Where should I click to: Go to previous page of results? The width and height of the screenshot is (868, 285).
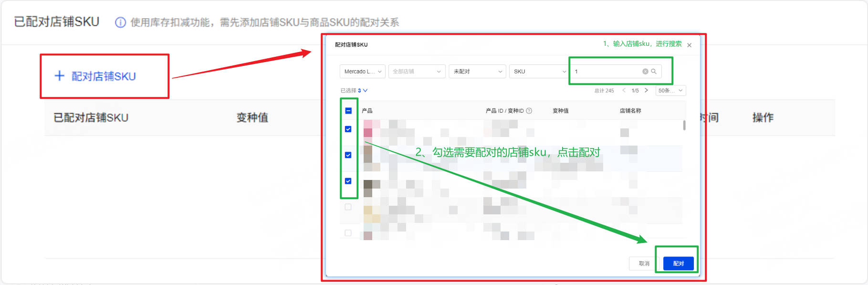coord(624,90)
